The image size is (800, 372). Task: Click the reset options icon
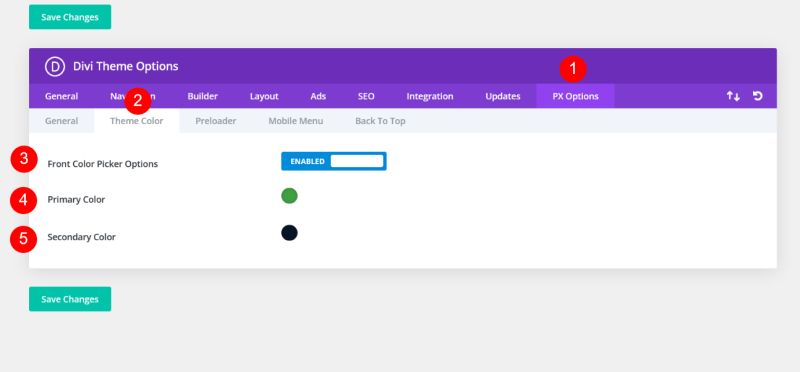pos(758,96)
